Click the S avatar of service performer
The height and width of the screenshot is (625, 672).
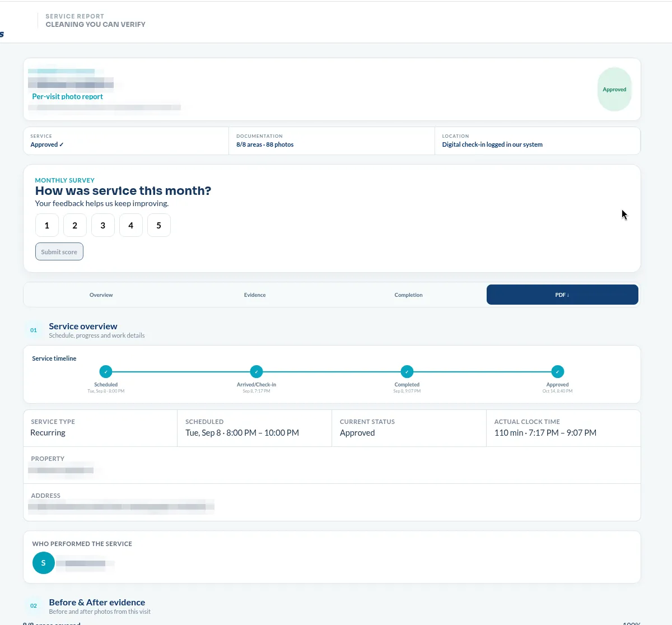44,563
